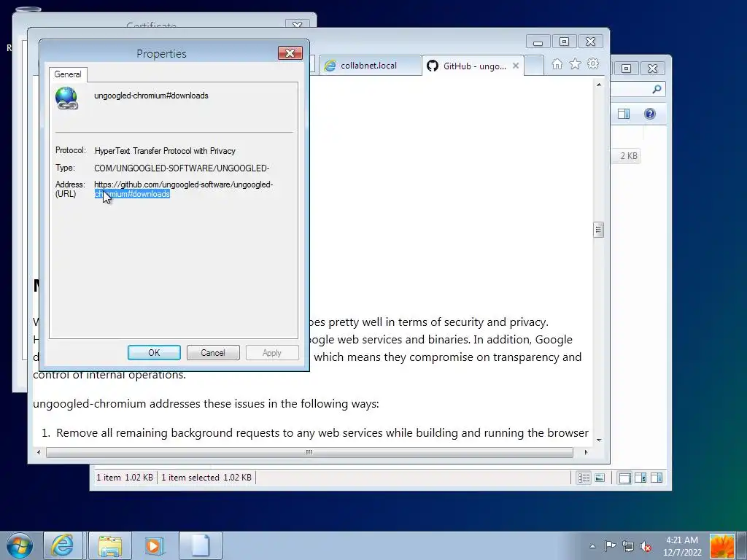Switch Explorer to details view icon
The width and height of the screenshot is (747, 560).
(584, 478)
